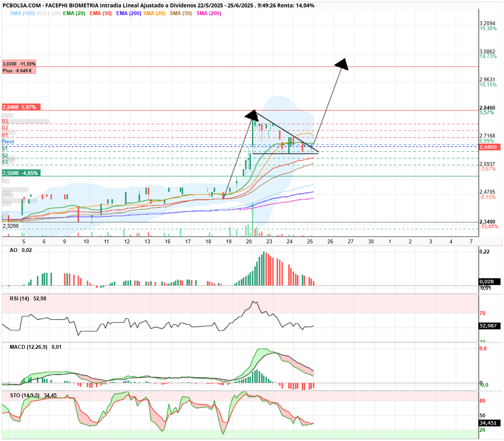Click the blue EMA (200) legend label
The height and width of the screenshot is (441, 504).
[129, 13]
